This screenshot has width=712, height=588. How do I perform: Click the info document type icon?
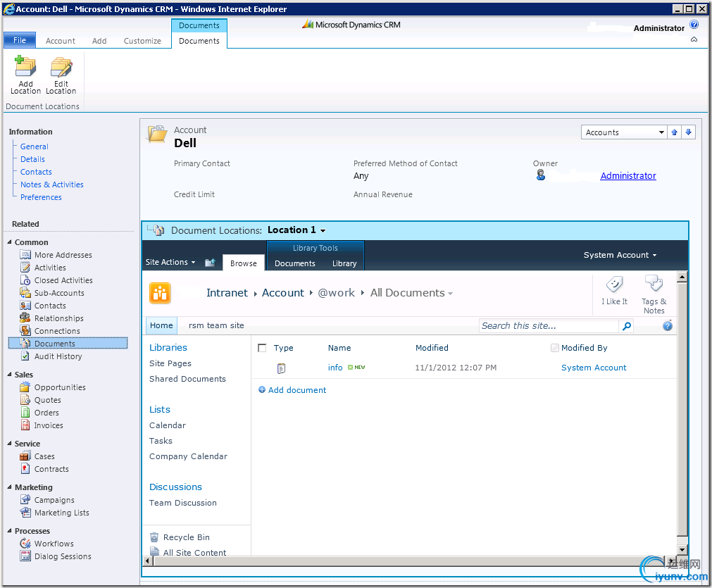coord(282,368)
